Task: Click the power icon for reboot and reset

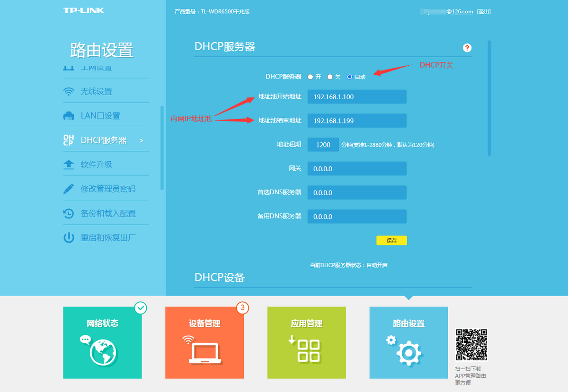Action: coord(69,238)
